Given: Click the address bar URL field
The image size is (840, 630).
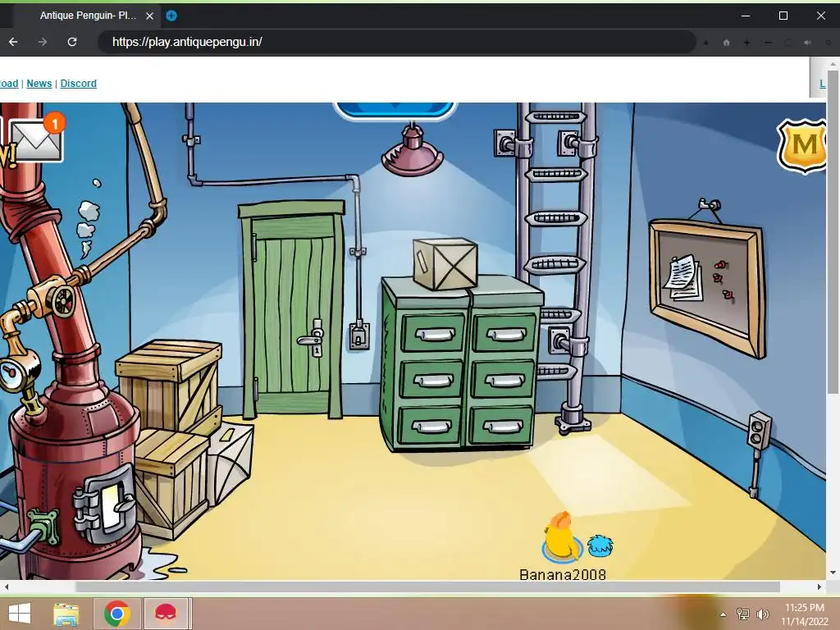Looking at the screenshot, I should tap(396, 42).
